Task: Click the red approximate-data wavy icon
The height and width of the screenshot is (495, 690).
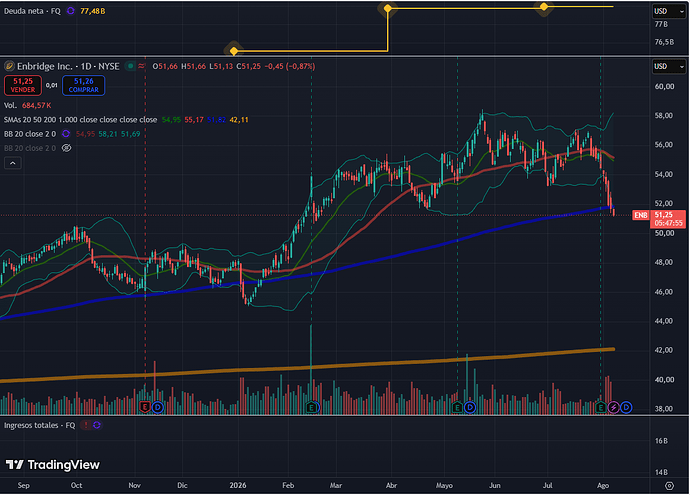Action: pyautogui.click(x=141, y=66)
